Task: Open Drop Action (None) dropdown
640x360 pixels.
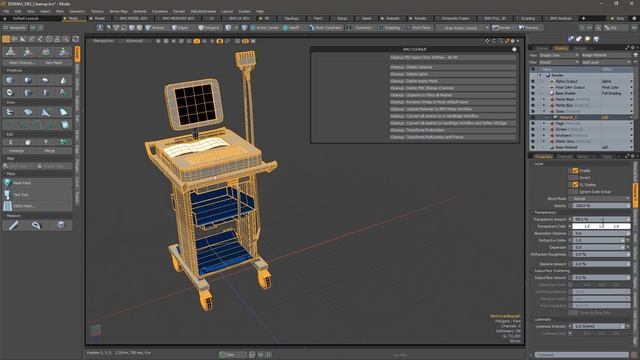Action: click(462, 28)
